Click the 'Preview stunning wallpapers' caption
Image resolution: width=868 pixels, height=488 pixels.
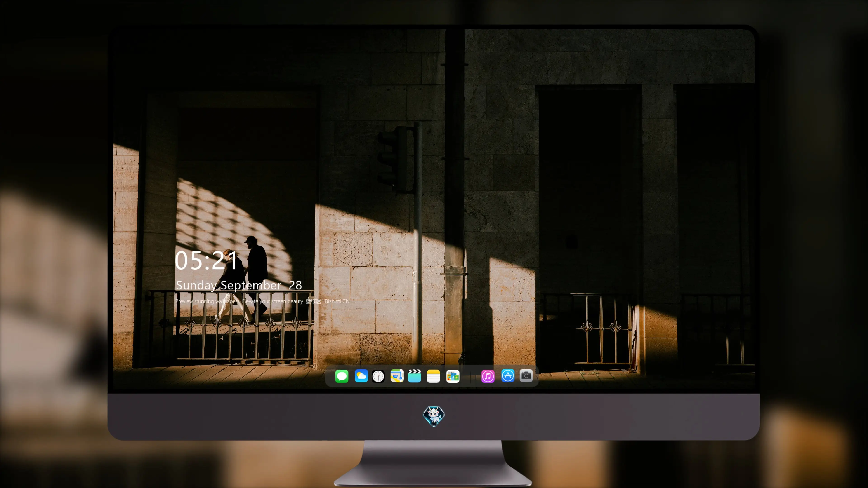tap(262, 301)
